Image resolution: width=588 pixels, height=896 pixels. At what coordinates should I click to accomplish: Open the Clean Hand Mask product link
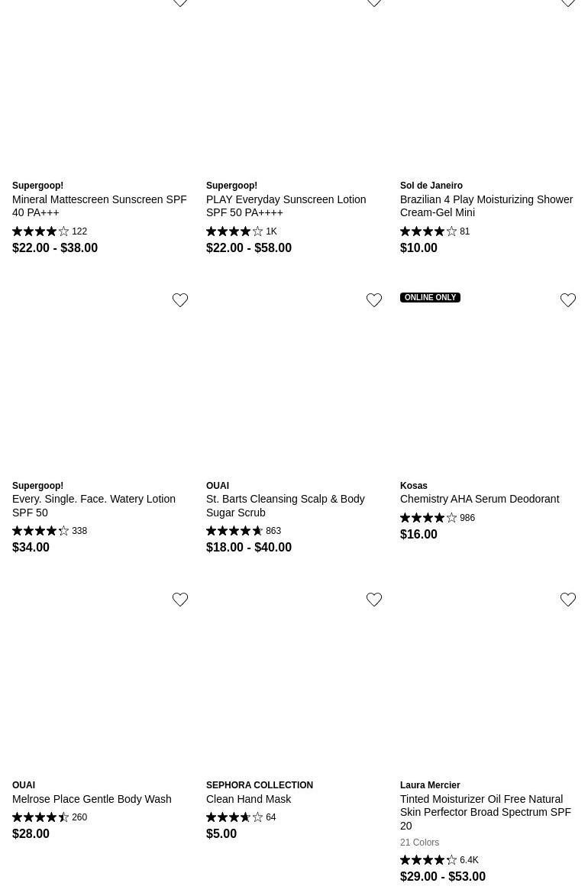pos(248,799)
